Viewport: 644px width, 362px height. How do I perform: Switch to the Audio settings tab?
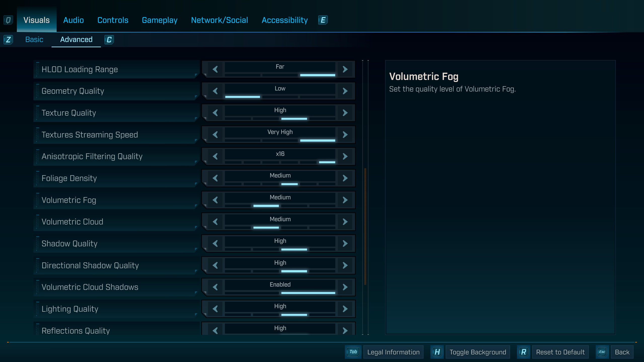[73, 20]
